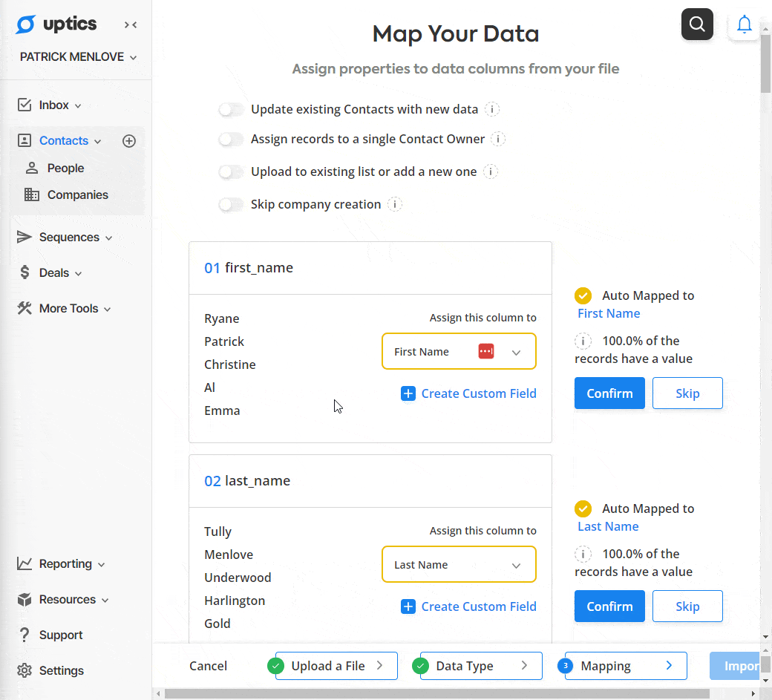Open Companies in the sidebar
The height and width of the screenshot is (700, 772).
coord(78,194)
